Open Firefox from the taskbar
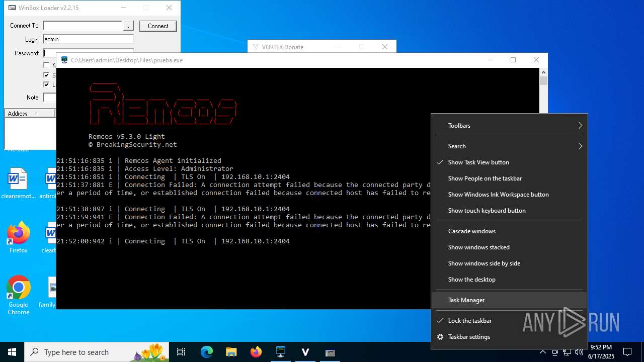Image resolution: width=644 pixels, height=362 pixels. pyautogui.click(x=256, y=352)
